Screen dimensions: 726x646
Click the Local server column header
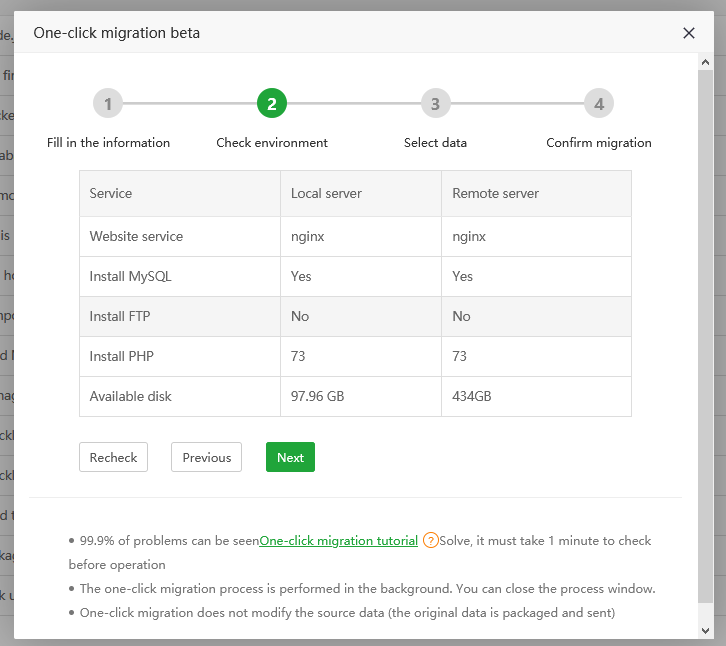click(326, 194)
